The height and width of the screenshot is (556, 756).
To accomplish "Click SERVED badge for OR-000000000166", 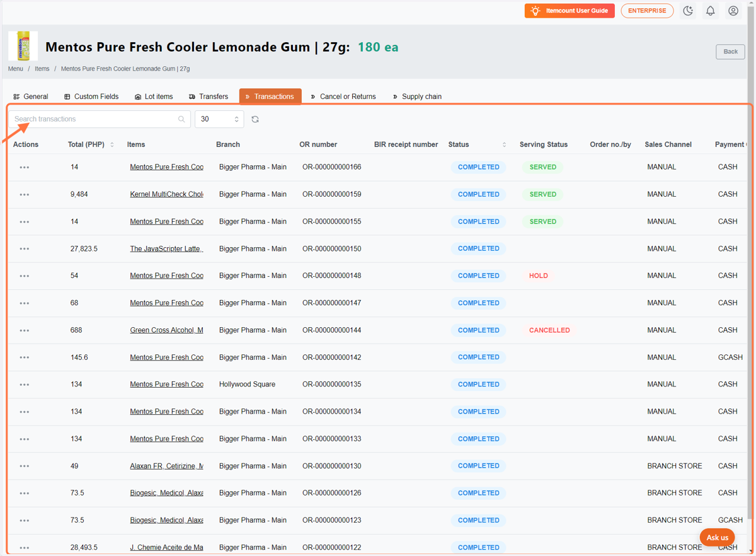I will pyautogui.click(x=543, y=167).
